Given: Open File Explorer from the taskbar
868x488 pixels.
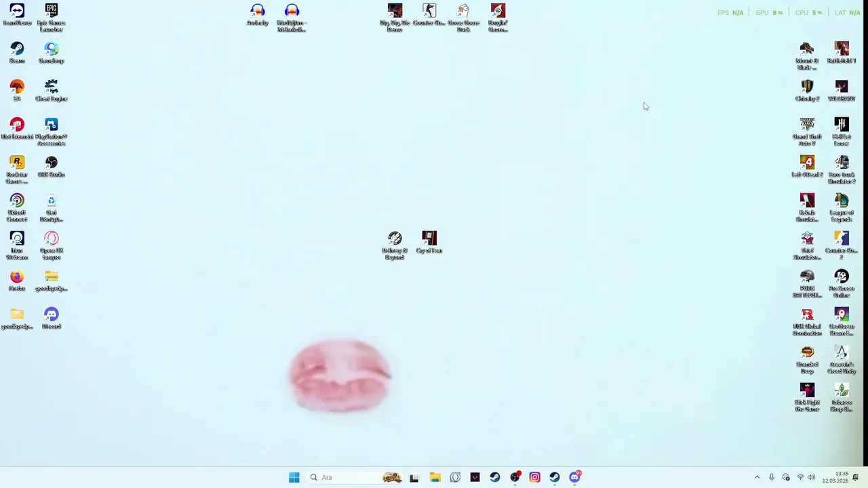Looking at the screenshot, I should click(435, 477).
